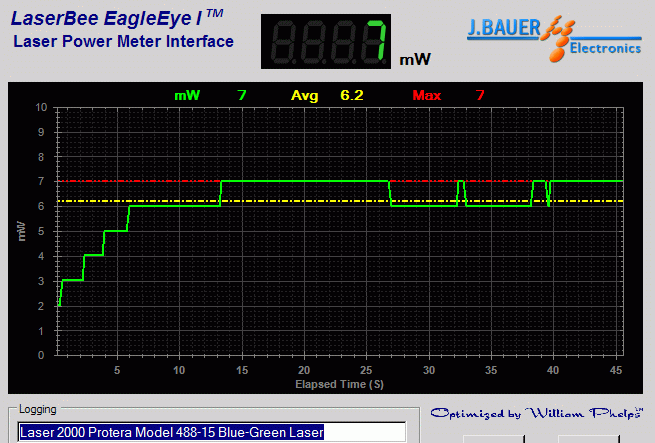Click the red maximum value "7"
Viewport: 655px width, 443px height.
pos(480,95)
